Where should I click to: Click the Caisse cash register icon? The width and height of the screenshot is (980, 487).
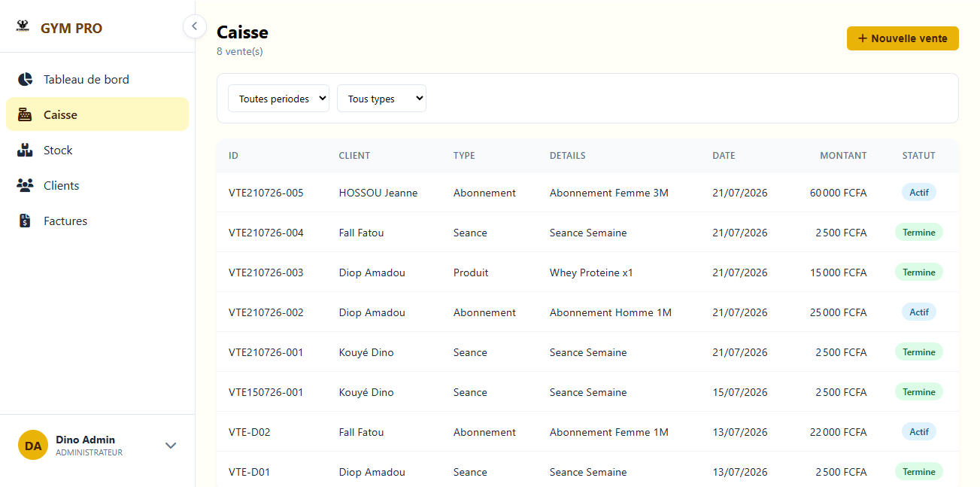coord(25,114)
